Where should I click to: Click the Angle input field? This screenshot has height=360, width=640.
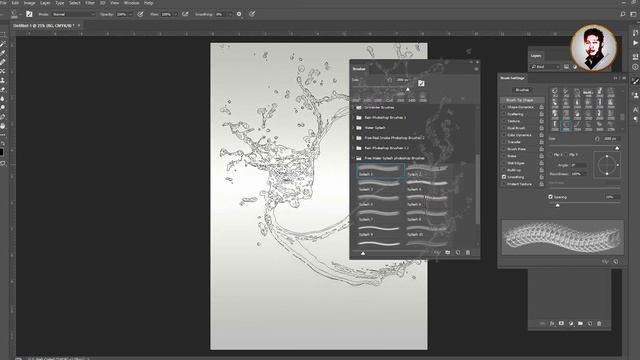(x=579, y=165)
